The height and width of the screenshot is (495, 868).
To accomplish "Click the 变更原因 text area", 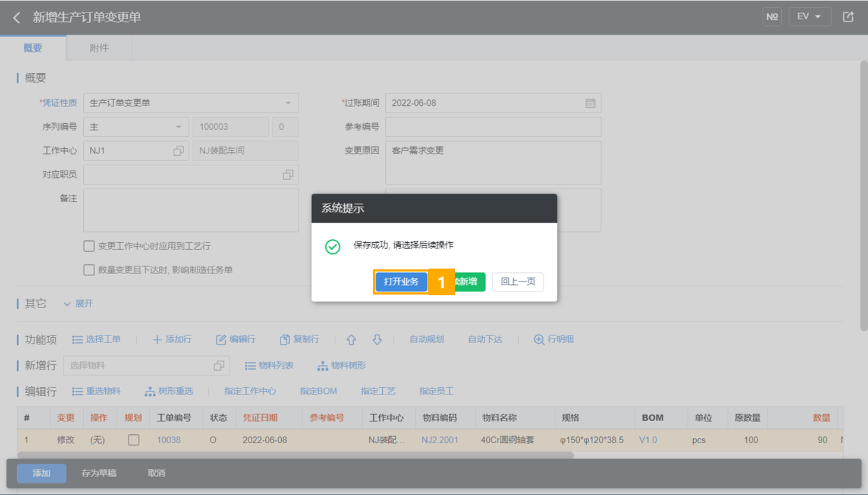I will coord(493,162).
